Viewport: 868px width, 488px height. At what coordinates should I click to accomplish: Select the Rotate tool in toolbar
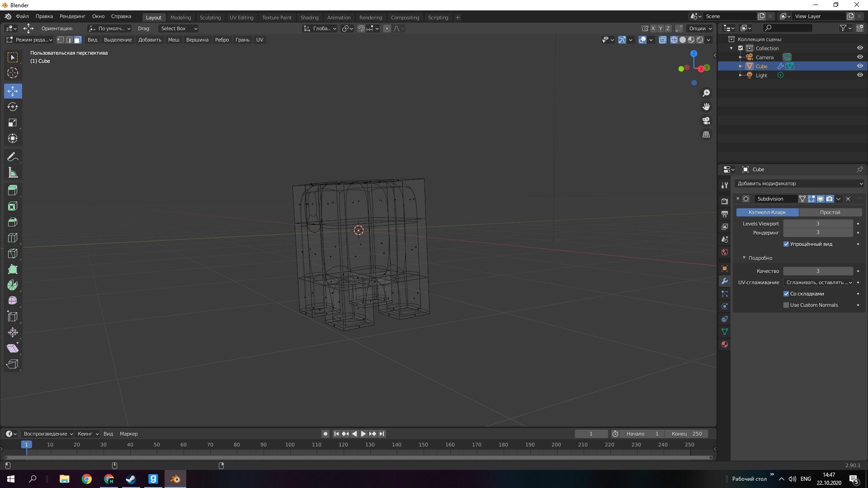point(13,107)
